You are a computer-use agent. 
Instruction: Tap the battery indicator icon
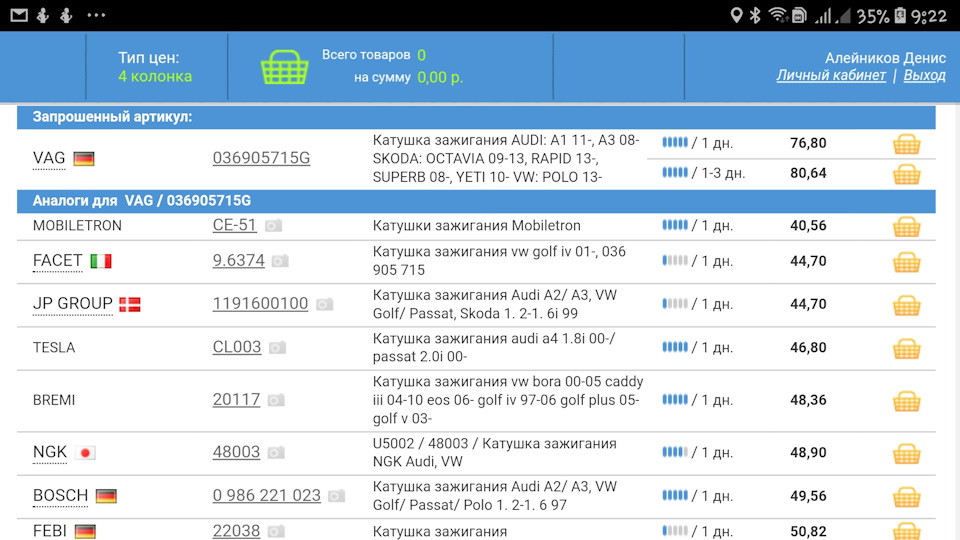(x=900, y=15)
